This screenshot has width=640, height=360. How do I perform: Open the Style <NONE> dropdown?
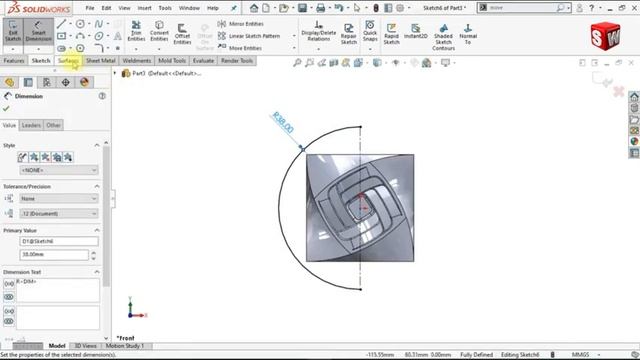coord(59,170)
